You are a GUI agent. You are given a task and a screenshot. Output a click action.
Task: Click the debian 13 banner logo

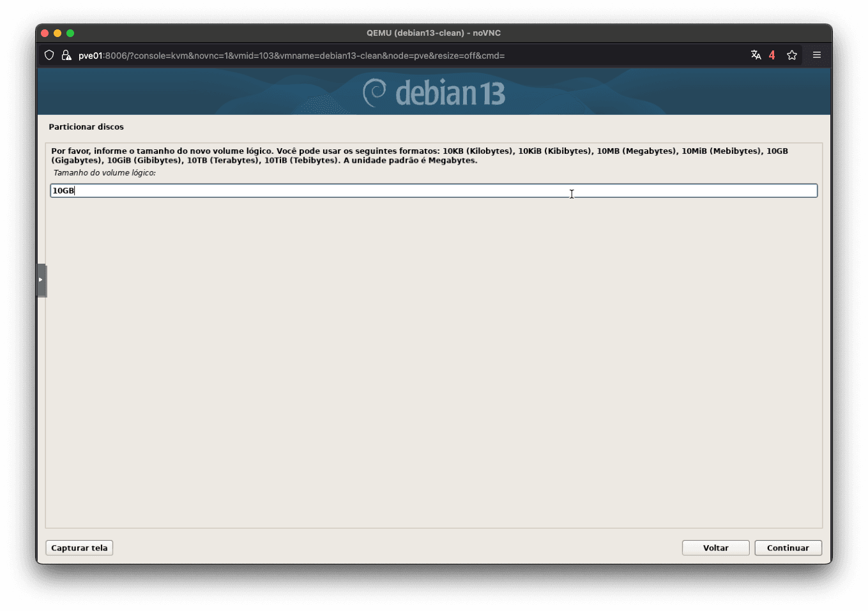(434, 93)
